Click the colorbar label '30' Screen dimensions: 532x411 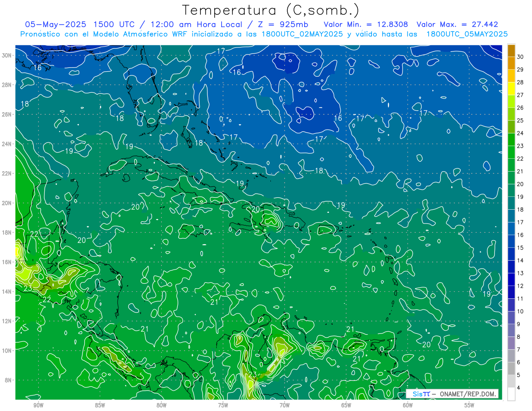point(520,56)
